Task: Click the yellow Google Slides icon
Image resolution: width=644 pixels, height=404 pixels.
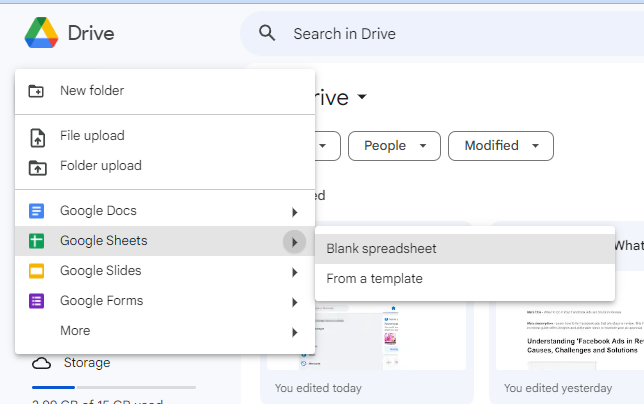Action: (x=37, y=271)
